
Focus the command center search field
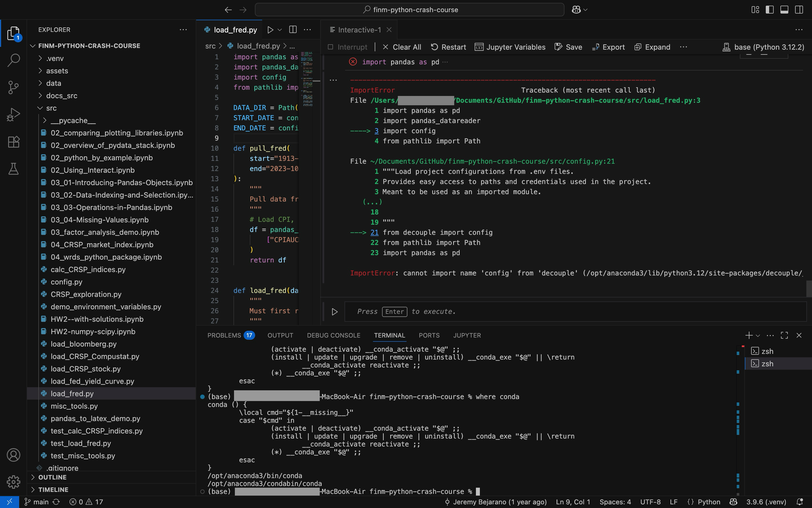click(x=409, y=10)
